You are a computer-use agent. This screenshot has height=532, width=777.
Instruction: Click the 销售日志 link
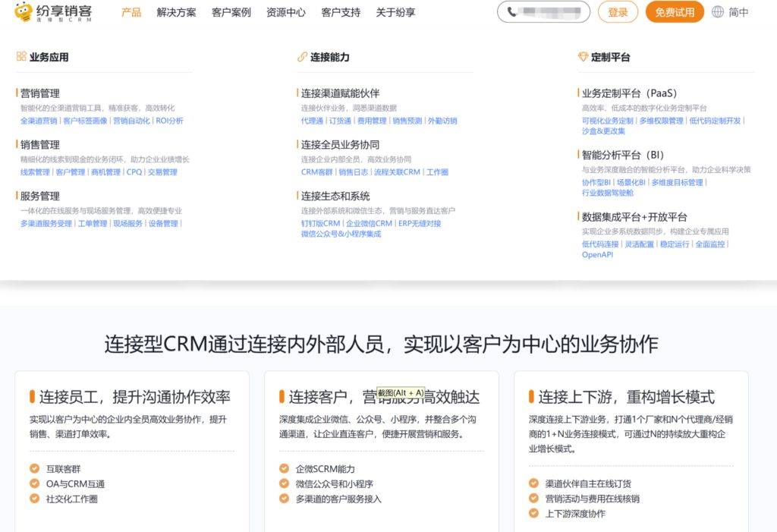point(354,172)
